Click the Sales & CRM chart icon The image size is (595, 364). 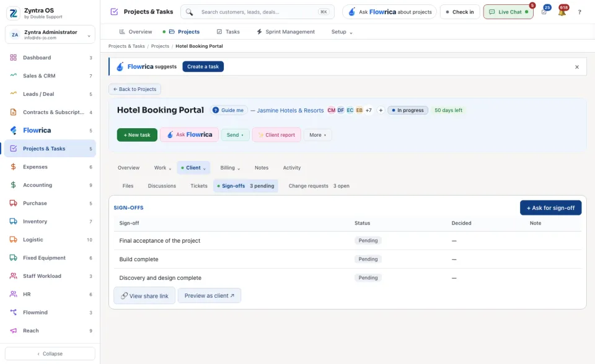tap(13, 76)
